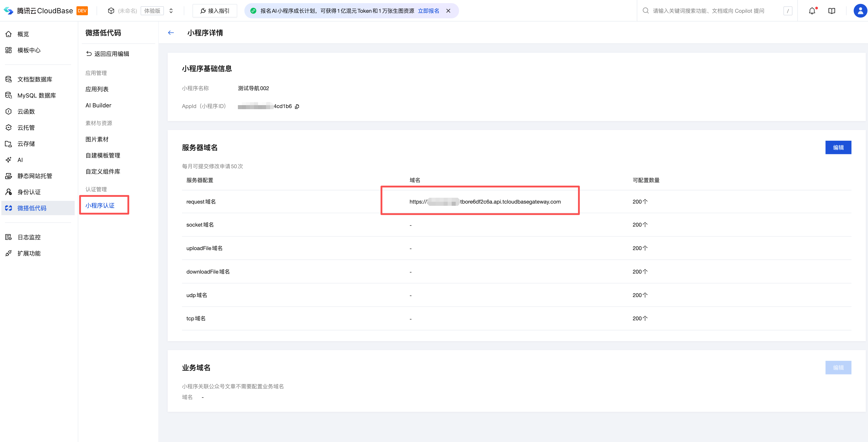The image size is (868, 442).
Task: Select 小程序认证 under 认证管理
Action: 100,205
